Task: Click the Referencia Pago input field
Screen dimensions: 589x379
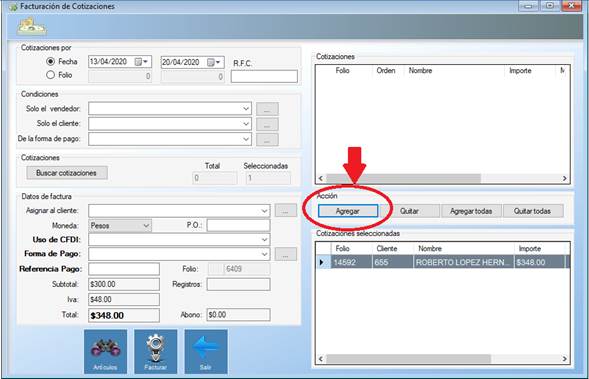Action: click(124, 269)
